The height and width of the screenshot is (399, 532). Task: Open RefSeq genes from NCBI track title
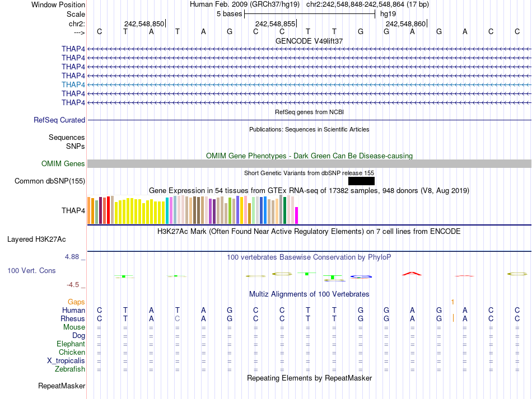tap(309, 112)
